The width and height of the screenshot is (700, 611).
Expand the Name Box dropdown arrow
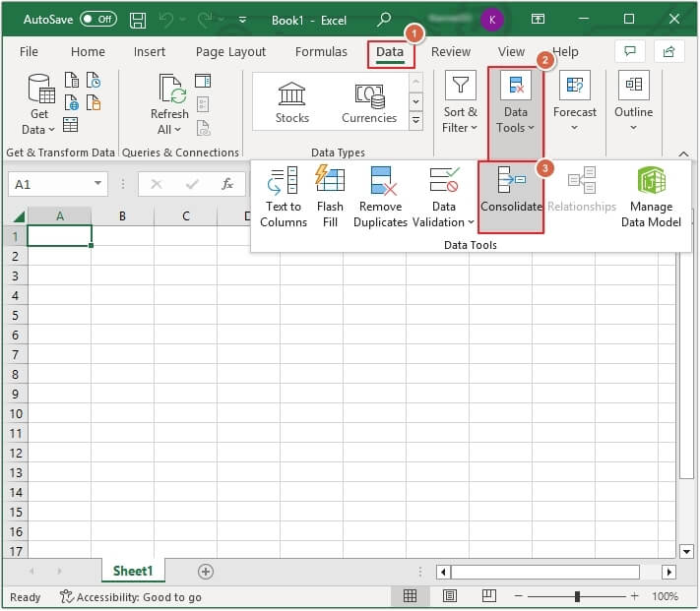pyautogui.click(x=98, y=184)
